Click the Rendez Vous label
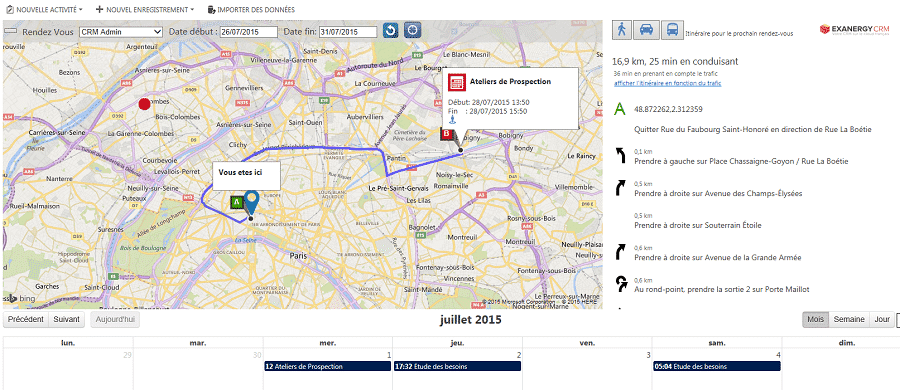This screenshot has width=900, height=390. (x=48, y=32)
